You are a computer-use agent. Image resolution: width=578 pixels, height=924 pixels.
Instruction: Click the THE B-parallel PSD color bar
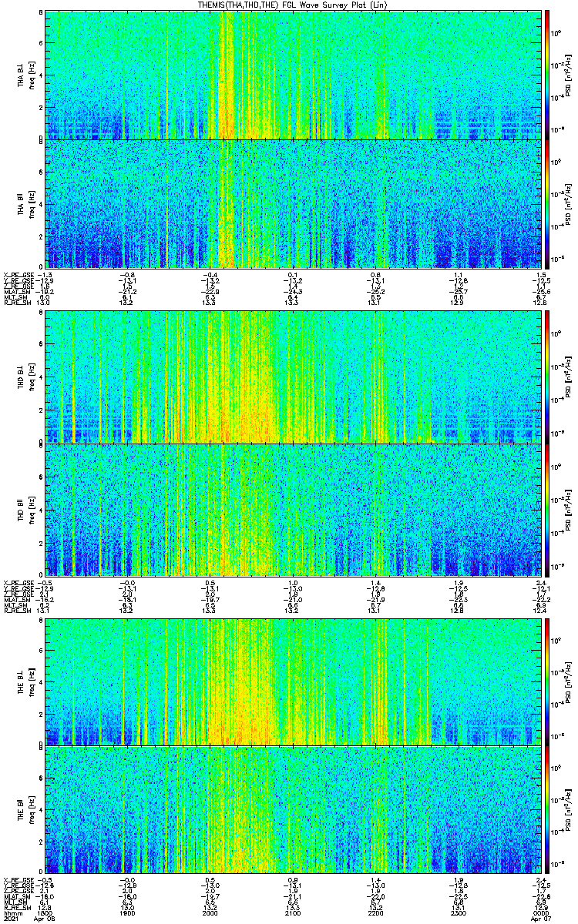(x=547, y=811)
